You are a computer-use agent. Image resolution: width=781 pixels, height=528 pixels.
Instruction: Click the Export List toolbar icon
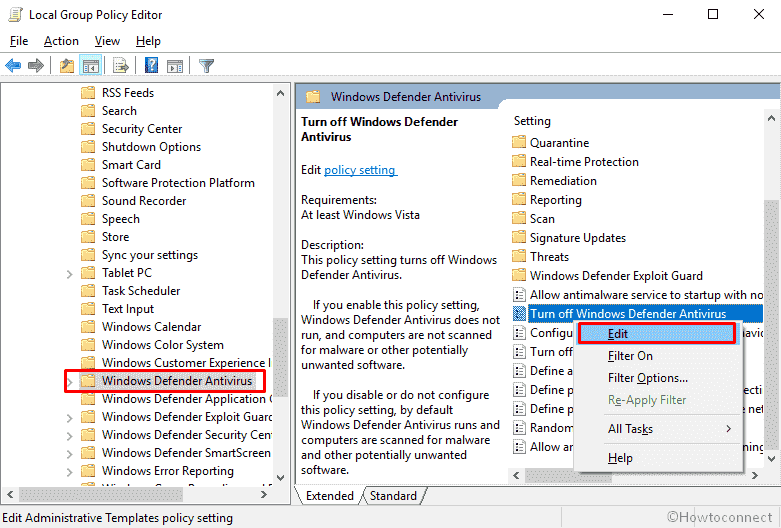coord(121,65)
